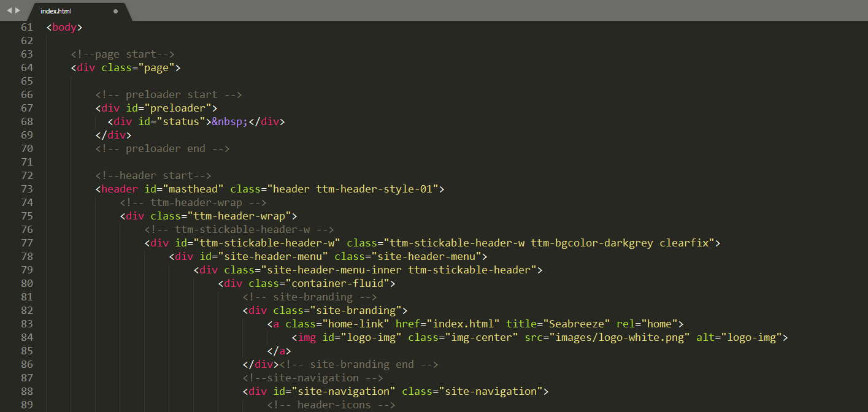Click "masthead" id value
The image size is (868, 412).
click(x=193, y=189)
